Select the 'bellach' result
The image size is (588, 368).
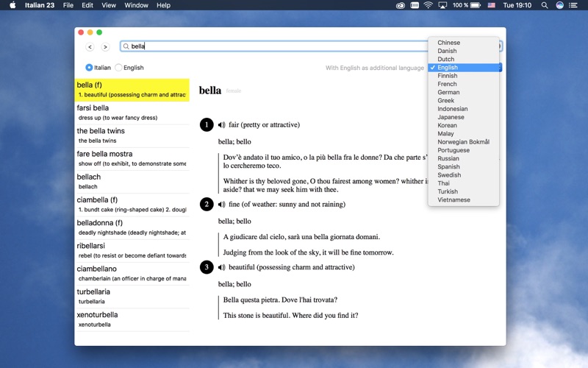[x=132, y=181]
